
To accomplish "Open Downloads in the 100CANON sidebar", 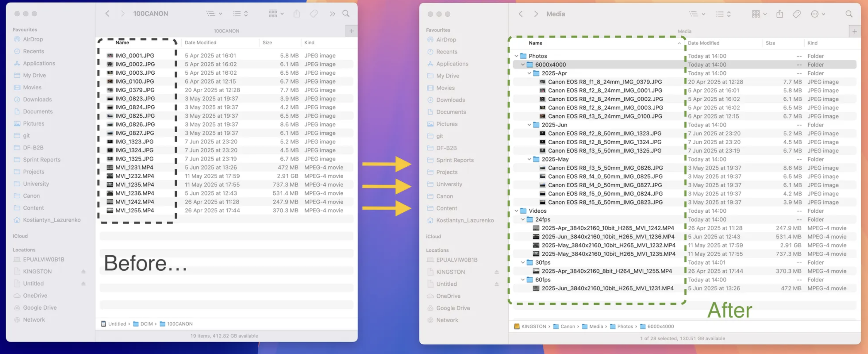I will (x=37, y=99).
